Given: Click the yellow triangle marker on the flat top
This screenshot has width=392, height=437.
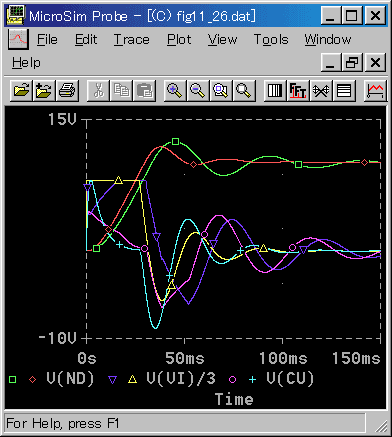Looking at the screenshot, I should pyautogui.click(x=118, y=180).
